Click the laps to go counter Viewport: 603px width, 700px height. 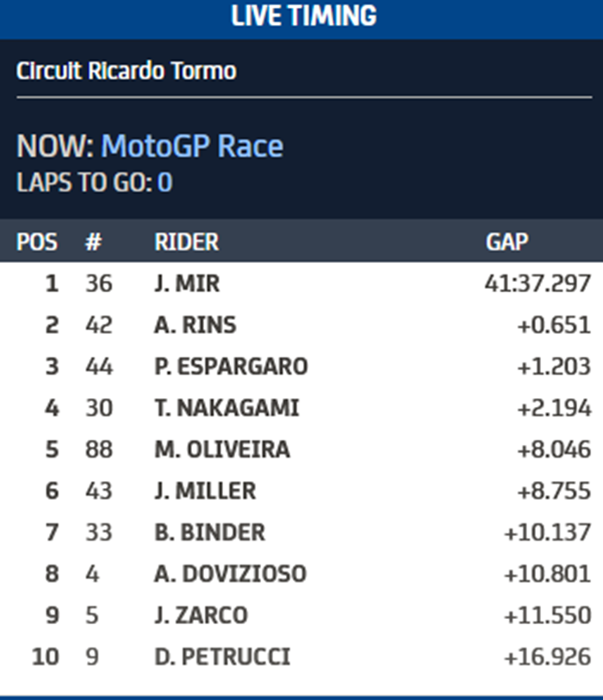(x=164, y=183)
